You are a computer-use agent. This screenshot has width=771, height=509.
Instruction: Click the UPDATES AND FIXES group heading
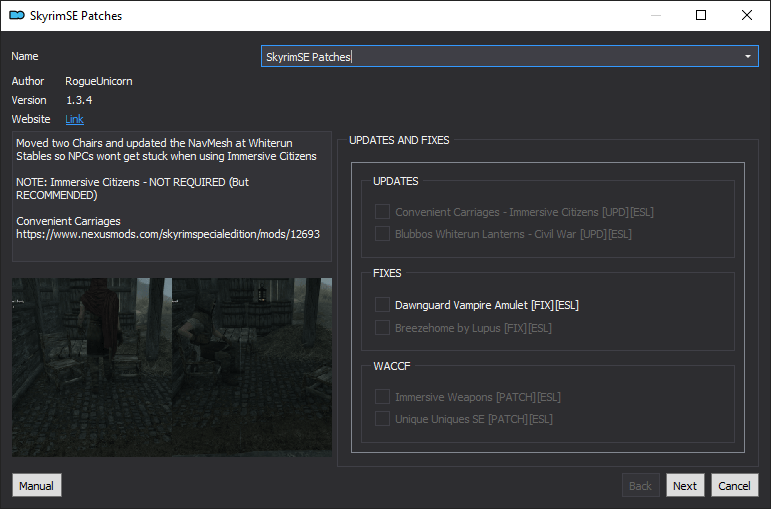(399, 140)
